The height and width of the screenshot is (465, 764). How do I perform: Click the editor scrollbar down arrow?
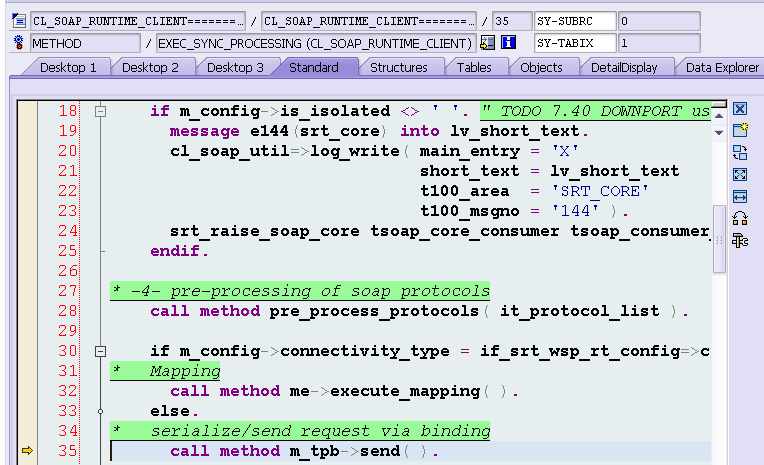719,133
